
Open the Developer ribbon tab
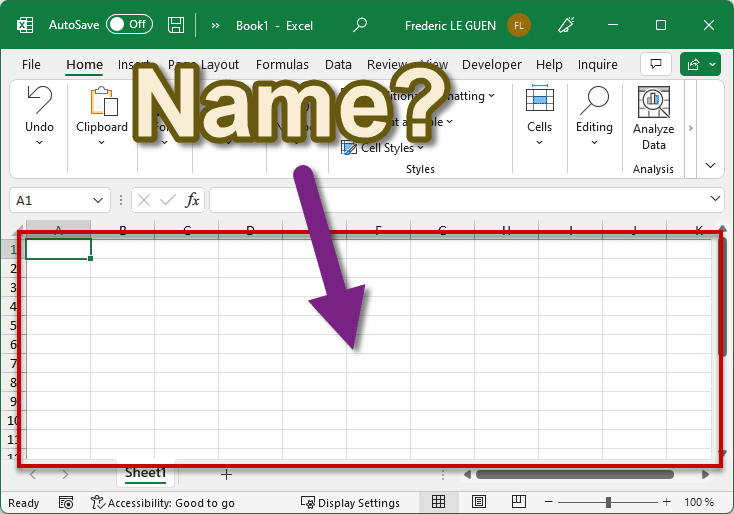(x=492, y=65)
